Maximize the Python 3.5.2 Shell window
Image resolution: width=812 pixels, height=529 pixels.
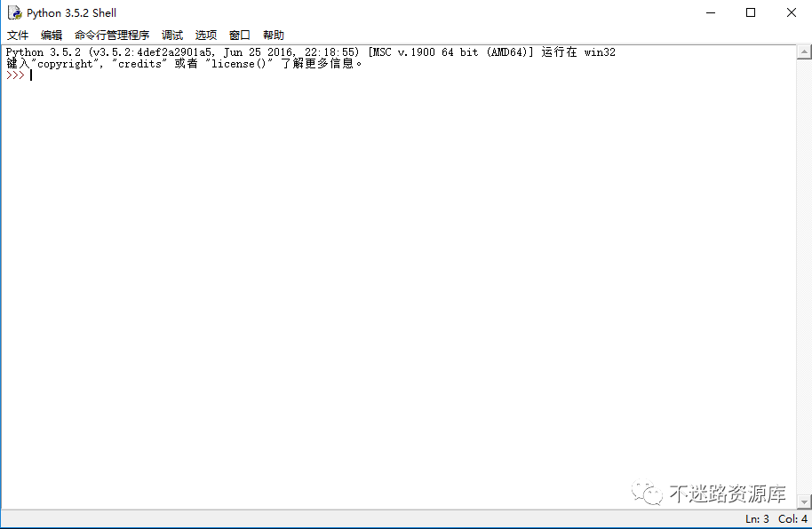tap(751, 12)
